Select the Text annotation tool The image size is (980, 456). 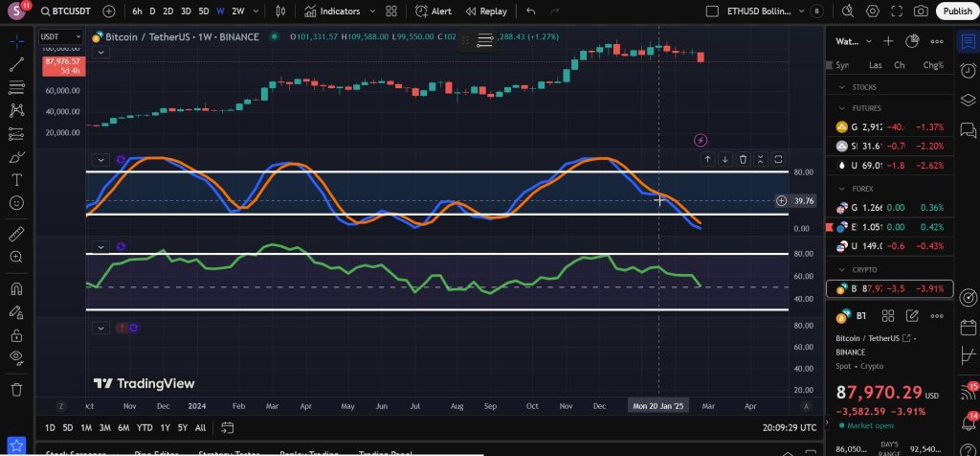pyautogui.click(x=17, y=180)
